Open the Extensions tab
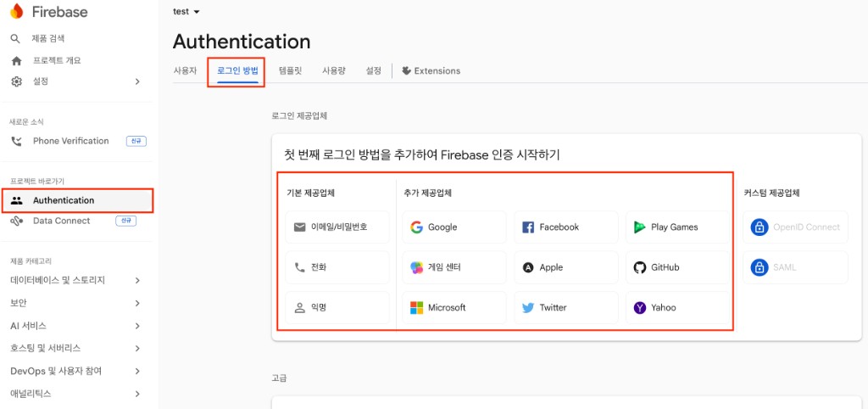Screen dimensions: 868x409 [431, 71]
